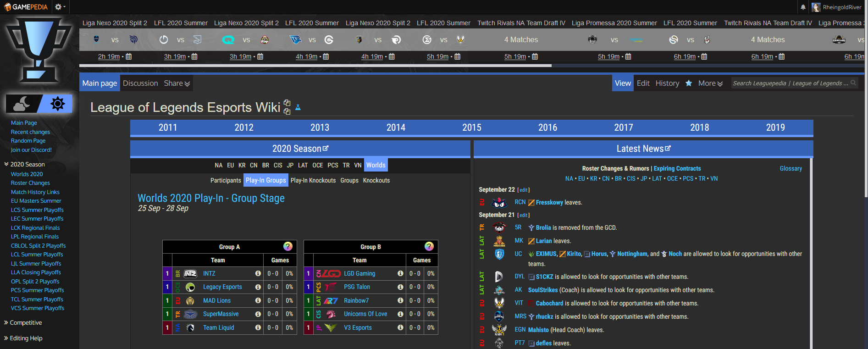Click the upper copy icon by title
Viewport: 868px width, 349px height.
[x=287, y=103]
